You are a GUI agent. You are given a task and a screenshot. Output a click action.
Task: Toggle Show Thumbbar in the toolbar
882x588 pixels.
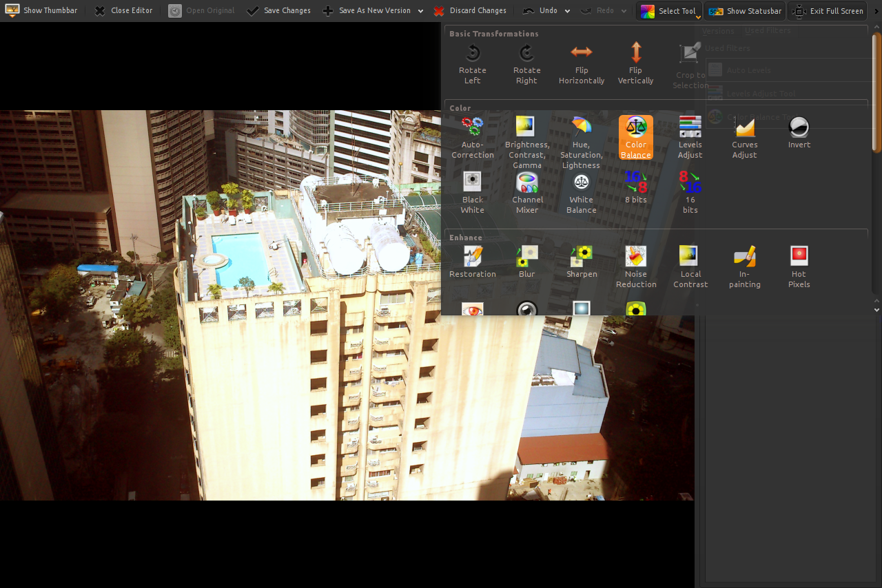[x=41, y=11]
